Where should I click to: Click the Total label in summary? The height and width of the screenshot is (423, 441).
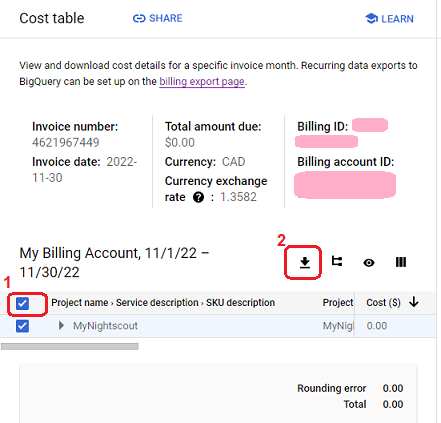click(355, 404)
